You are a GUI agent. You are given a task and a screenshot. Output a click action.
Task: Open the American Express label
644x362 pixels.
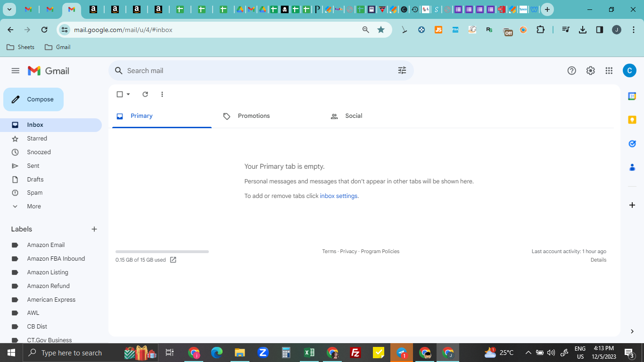coord(51,300)
